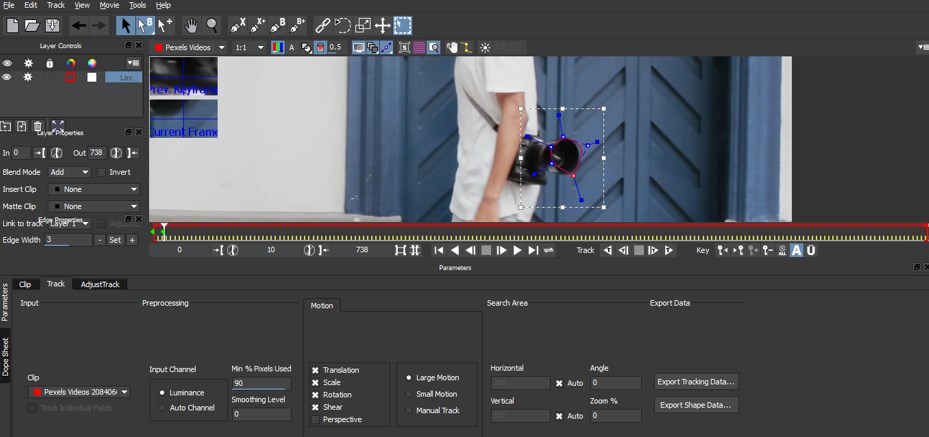Screen dimensions: 929x437
Task: Open the Tools menu
Action: (137, 5)
